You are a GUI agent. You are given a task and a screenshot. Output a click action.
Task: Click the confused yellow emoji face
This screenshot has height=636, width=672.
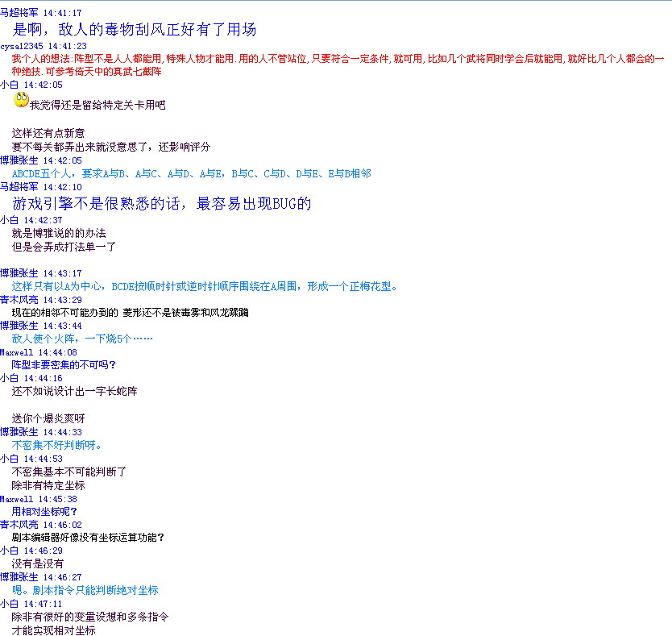click(x=22, y=100)
